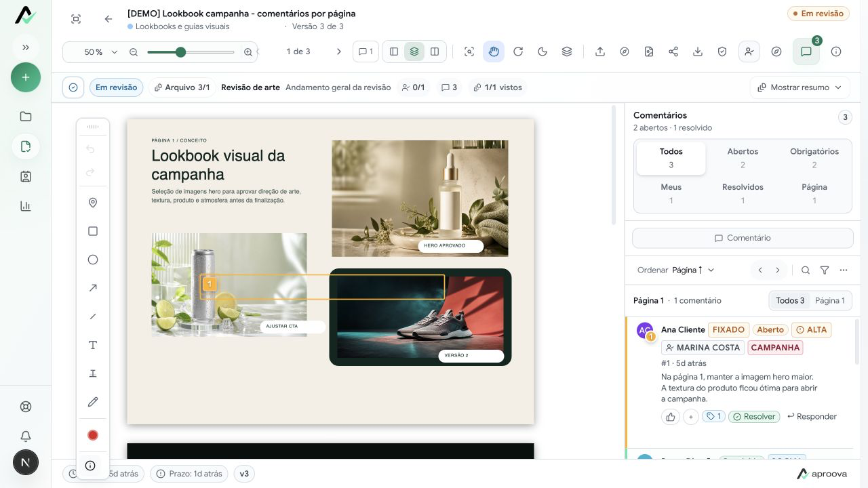868x488 pixels.
Task: Click the Prazo: 1d atrás chip
Action: coord(189,474)
